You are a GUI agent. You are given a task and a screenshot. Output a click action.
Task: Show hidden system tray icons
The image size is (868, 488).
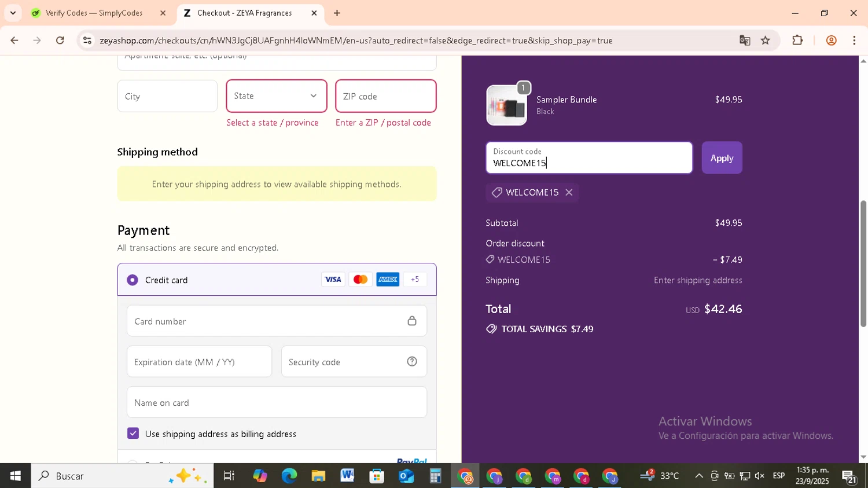(x=699, y=476)
